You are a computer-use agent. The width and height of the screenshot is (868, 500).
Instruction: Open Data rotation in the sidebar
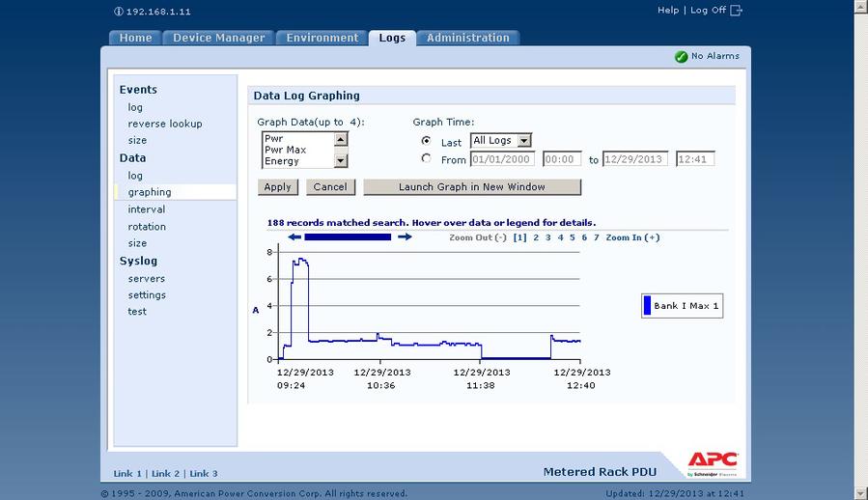click(147, 227)
